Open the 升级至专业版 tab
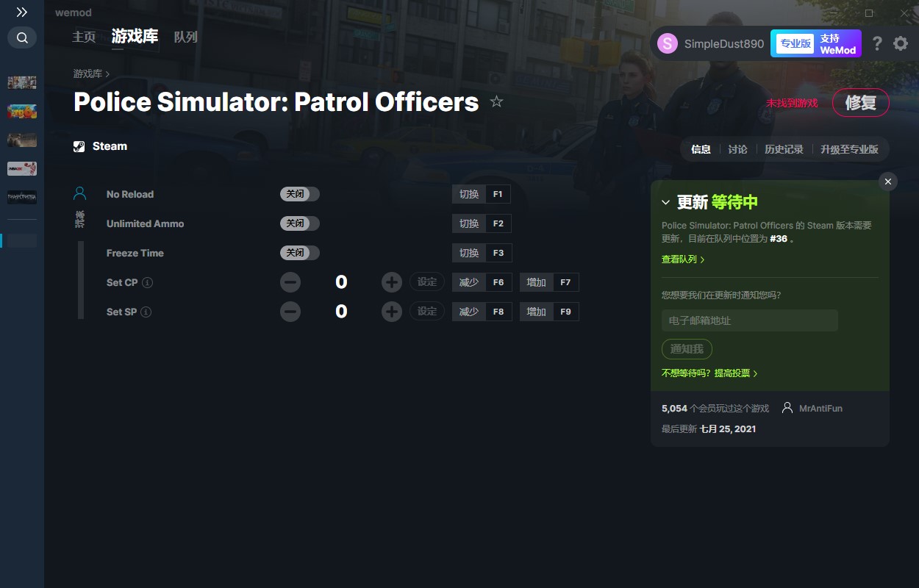This screenshot has height=588, width=919. pyautogui.click(x=849, y=149)
